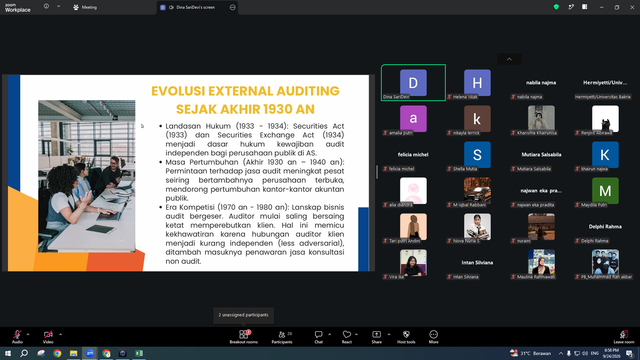The height and width of the screenshot is (360, 640).
Task: Show hidden tray icons chevron
Action: [561, 353]
